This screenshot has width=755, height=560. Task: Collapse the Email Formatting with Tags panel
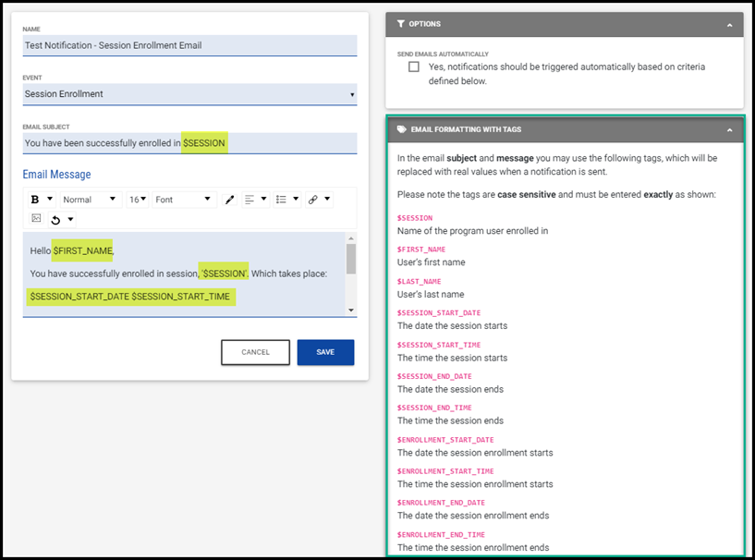pos(729,130)
